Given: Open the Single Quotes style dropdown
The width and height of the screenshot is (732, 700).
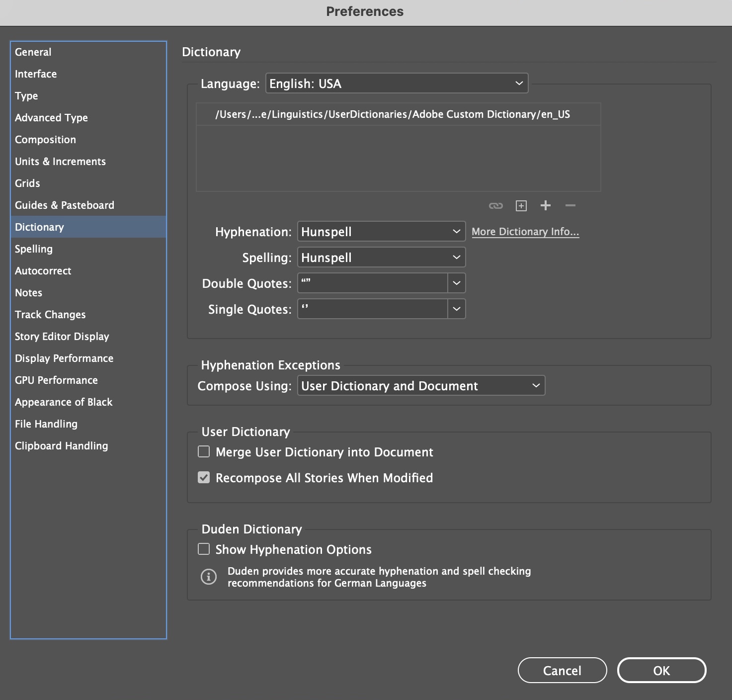Looking at the screenshot, I should click(x=456, y=309).
